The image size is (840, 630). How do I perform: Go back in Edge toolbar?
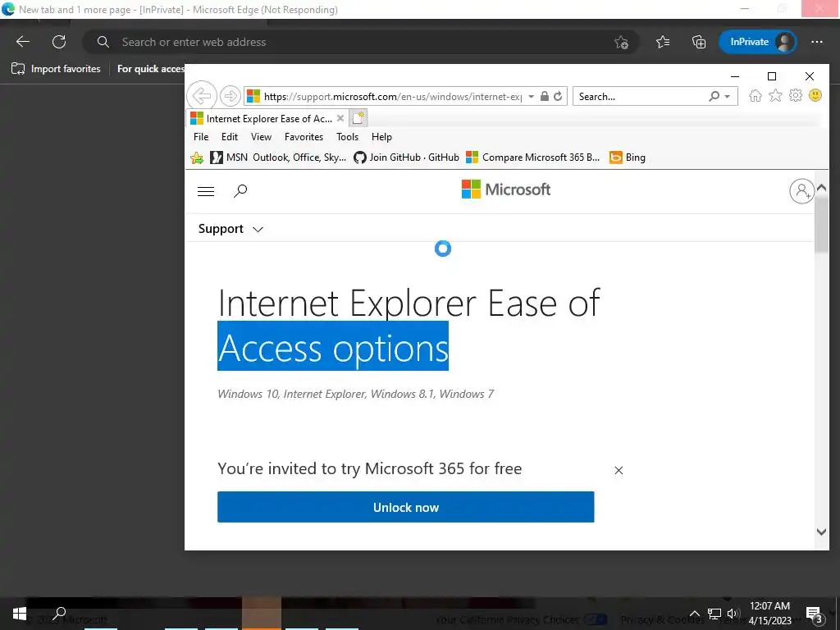click(22, 42)
